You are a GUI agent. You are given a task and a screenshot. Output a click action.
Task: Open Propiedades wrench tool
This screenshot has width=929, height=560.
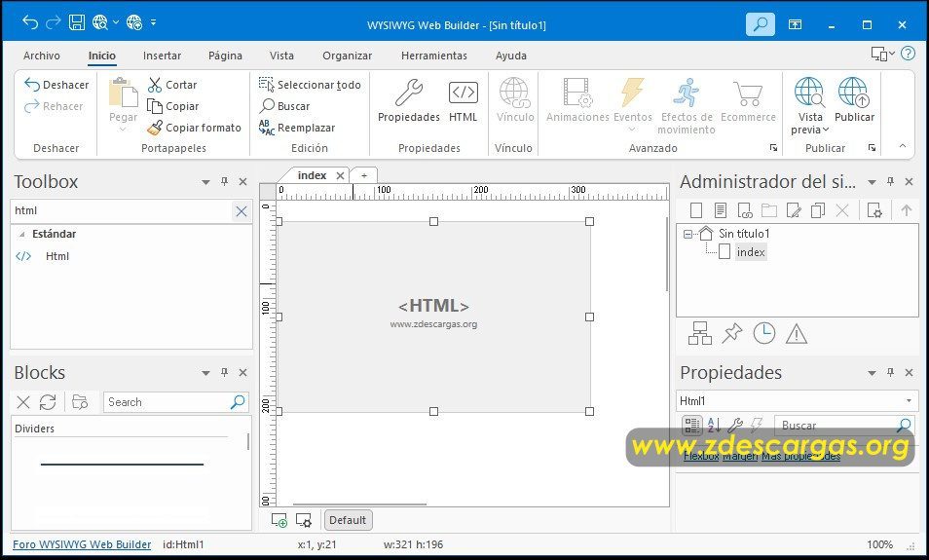[409, 100]
